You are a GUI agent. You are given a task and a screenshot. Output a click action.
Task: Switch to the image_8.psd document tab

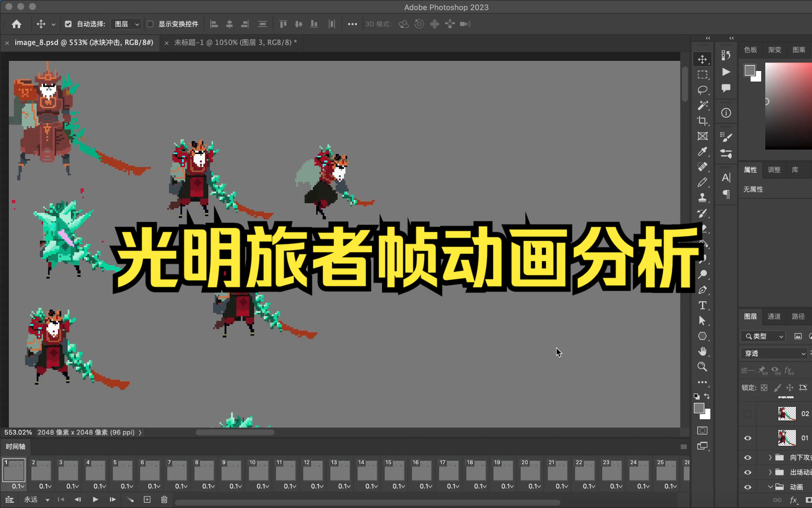84,42
